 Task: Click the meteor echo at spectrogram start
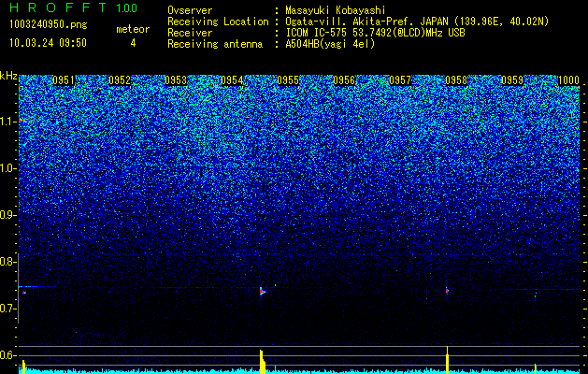click(x=24, y=293)
